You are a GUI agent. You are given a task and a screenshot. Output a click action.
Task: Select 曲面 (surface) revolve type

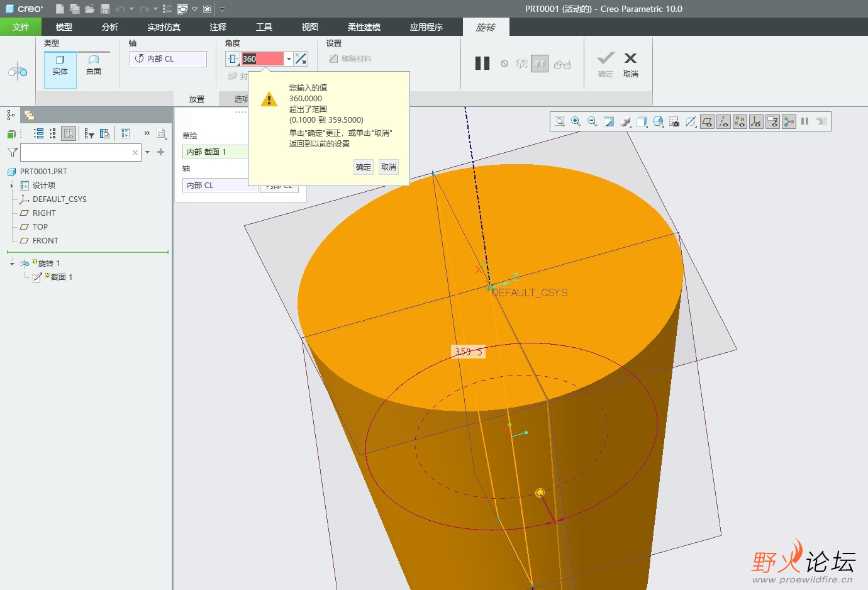[x=94, y=66]
